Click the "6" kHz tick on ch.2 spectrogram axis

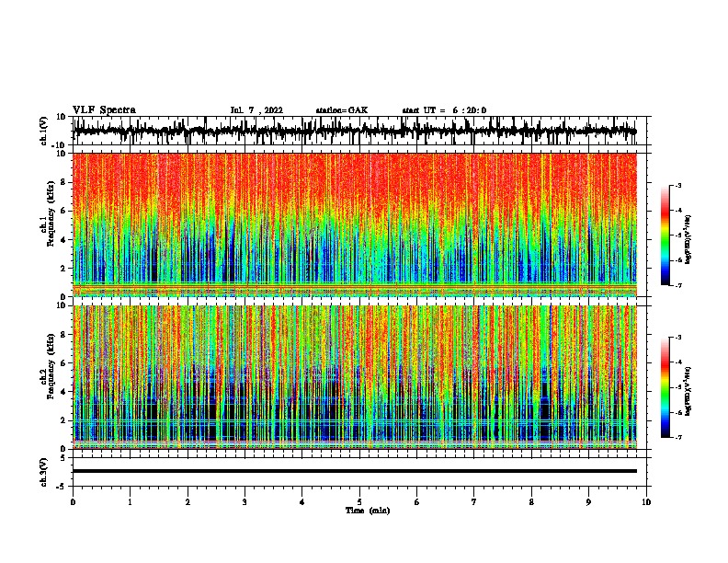(x=63, y=363)
